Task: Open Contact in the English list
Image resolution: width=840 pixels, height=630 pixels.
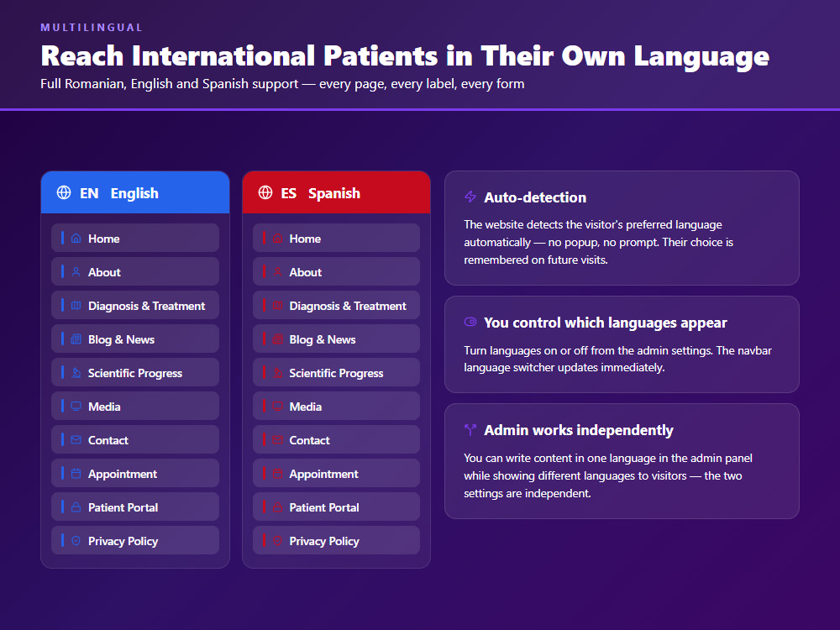Action: point(135,440)
